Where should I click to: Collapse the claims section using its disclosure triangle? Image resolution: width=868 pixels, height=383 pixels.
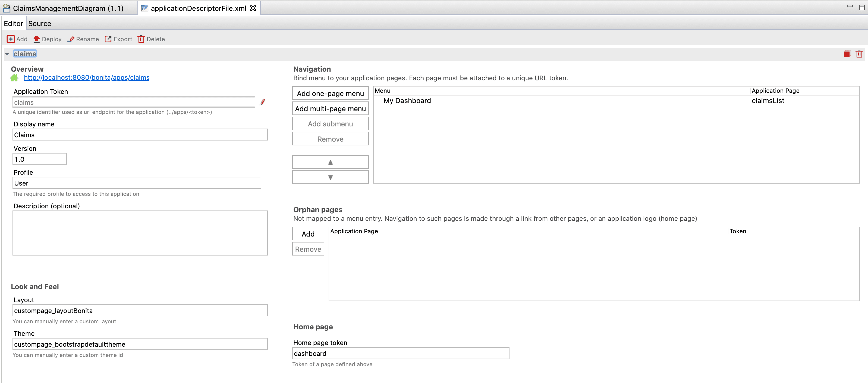click(7, 53)
